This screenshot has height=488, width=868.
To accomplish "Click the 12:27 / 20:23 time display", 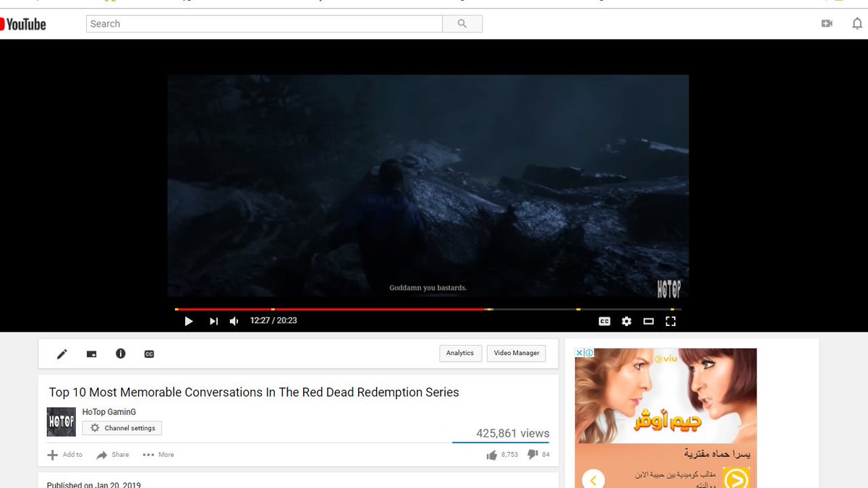I will pyautogui.click(x=273, y=320).
